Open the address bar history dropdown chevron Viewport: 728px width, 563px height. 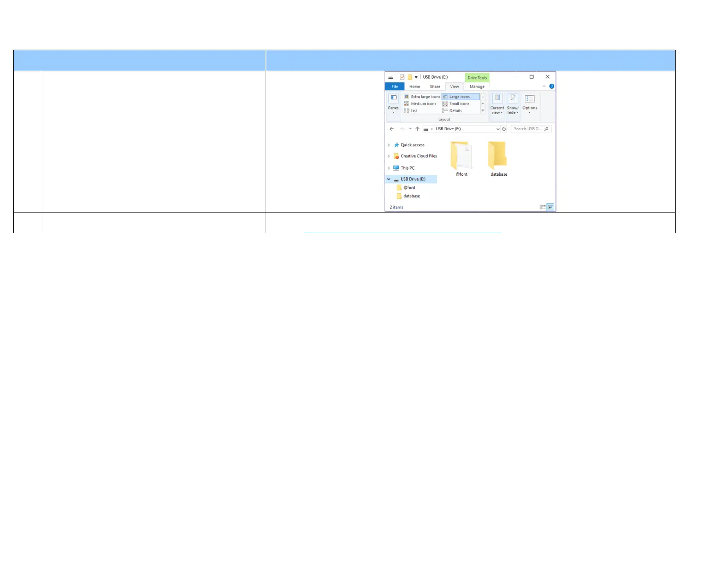point(498,129)
